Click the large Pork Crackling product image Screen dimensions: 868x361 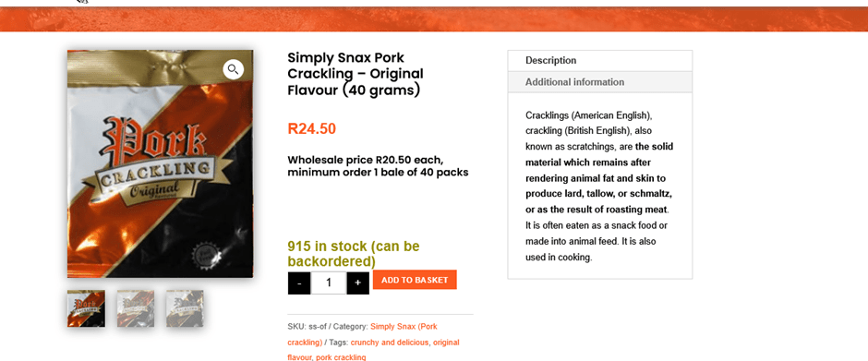tap(161, 164)
